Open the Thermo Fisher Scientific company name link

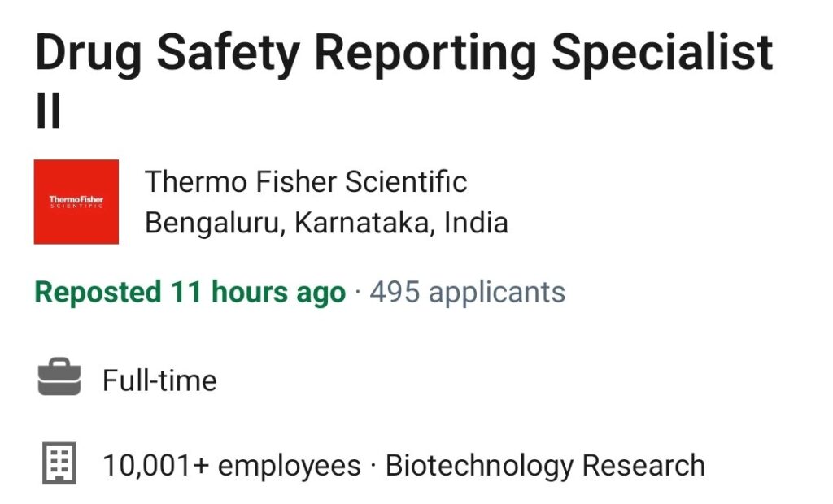pyautogui.click(x=306, y=181)
